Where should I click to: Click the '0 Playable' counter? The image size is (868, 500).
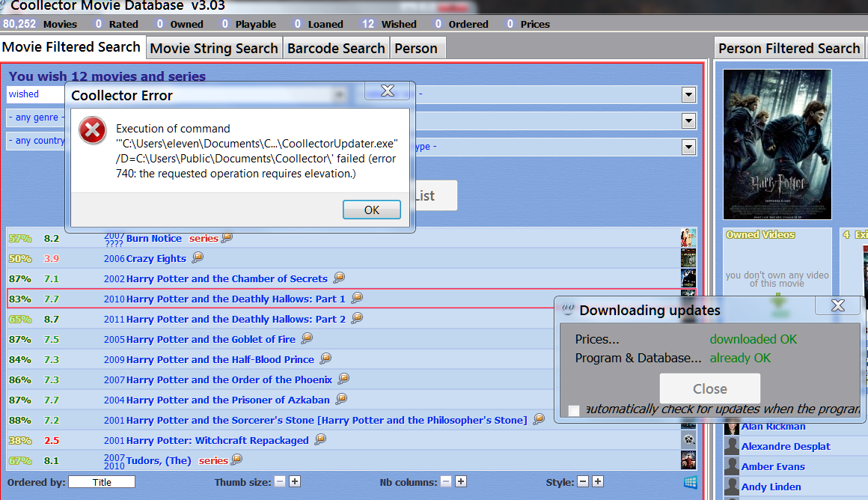[248, 25]
